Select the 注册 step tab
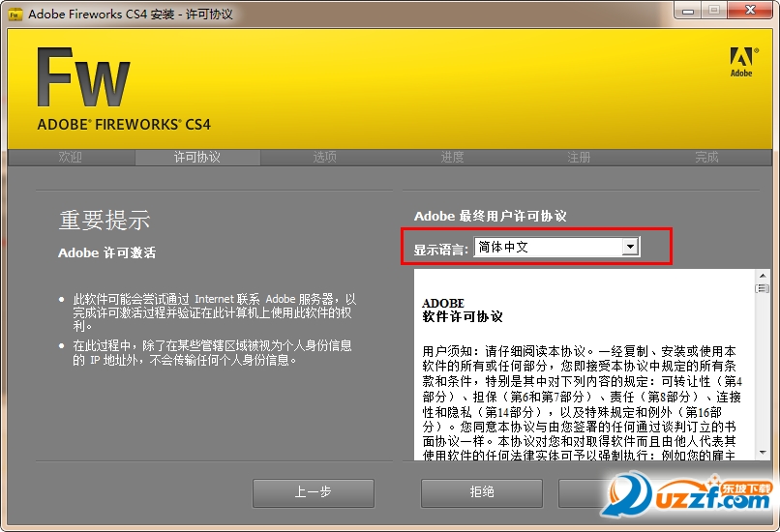 point(579,157)
